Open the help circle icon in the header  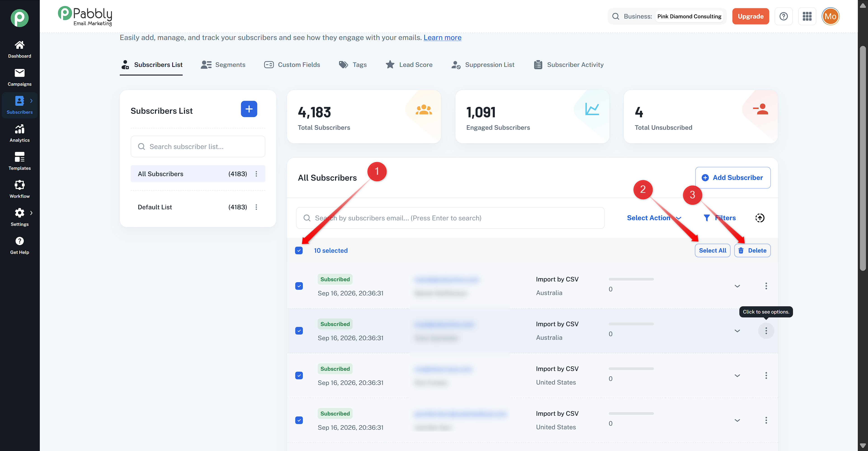[x=783, y=16]
